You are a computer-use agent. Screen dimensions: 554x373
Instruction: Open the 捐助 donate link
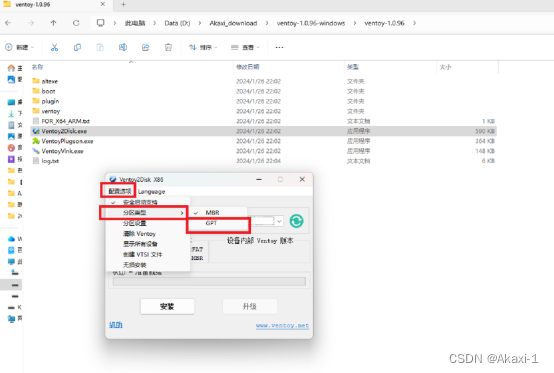click(x=116, y=325)
